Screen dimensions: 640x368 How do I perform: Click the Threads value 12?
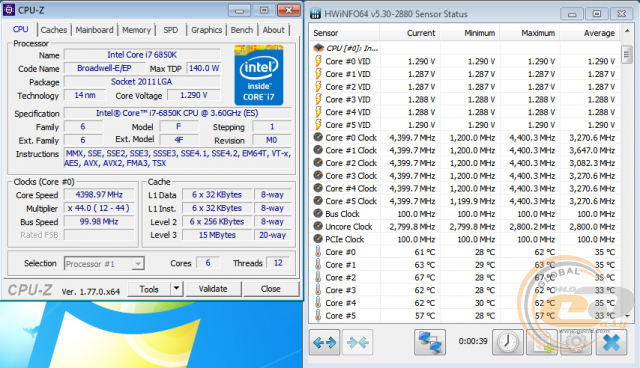[x=278, y=263]
